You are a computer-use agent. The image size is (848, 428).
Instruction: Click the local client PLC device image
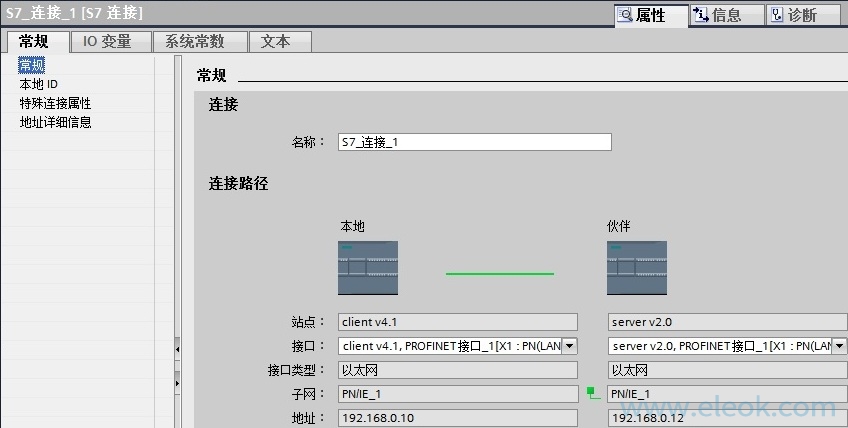pyautogui.click(x=368, y=267)
